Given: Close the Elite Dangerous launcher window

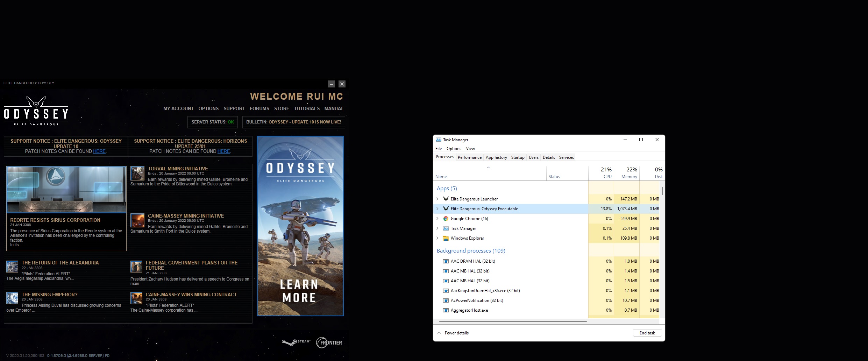Looking at the screenshot, I should 342,84.
